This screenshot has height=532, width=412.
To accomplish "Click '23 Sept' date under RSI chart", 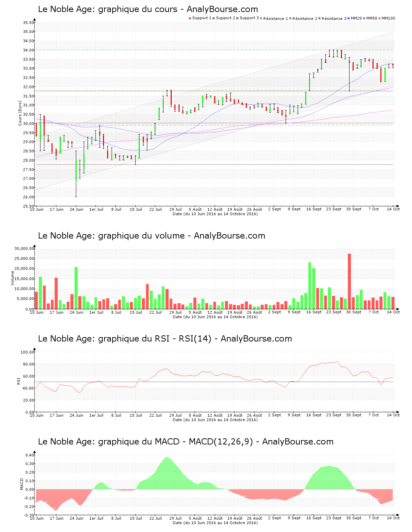I will [x=334, y=415].
